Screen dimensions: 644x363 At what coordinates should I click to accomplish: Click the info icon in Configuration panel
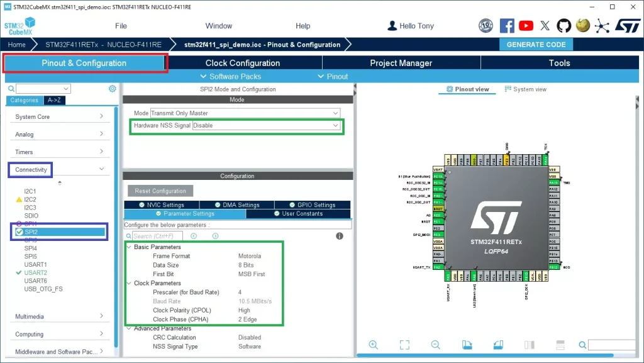tap(340, 236)
